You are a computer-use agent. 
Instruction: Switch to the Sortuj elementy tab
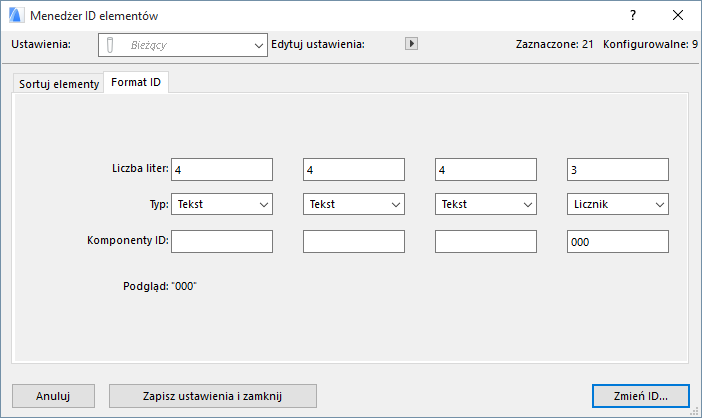(59, 84)
